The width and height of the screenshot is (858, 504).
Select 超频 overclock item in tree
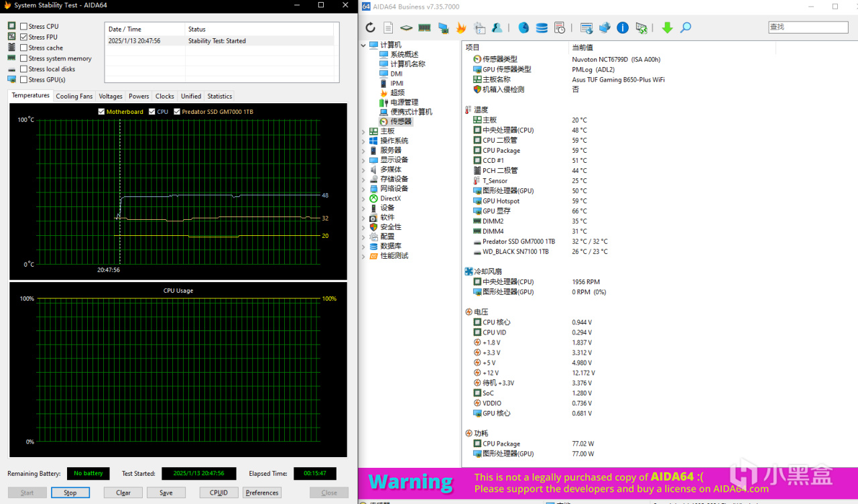click(397, 92)
